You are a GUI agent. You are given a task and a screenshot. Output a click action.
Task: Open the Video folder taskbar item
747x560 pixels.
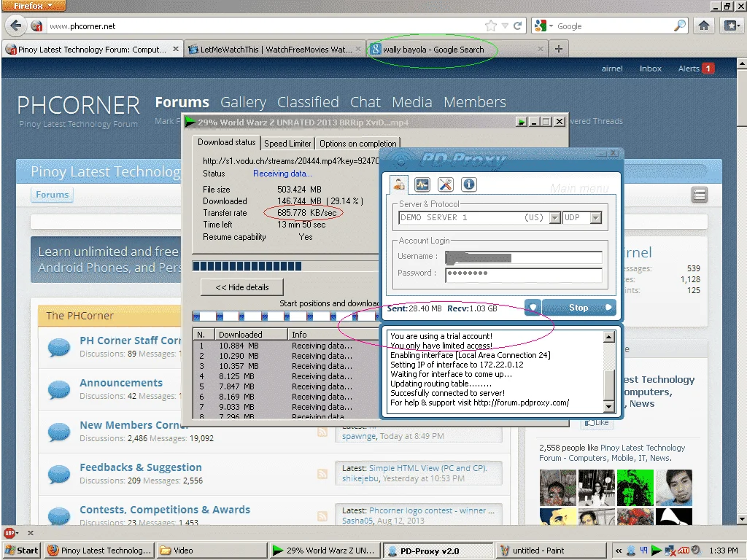click(x=211, y=551)
